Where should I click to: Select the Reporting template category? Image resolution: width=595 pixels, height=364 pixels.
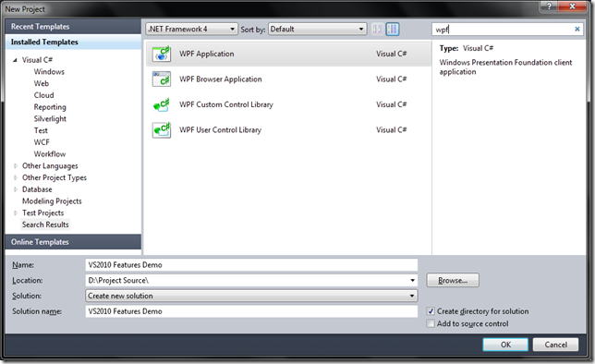click(50, 107)
